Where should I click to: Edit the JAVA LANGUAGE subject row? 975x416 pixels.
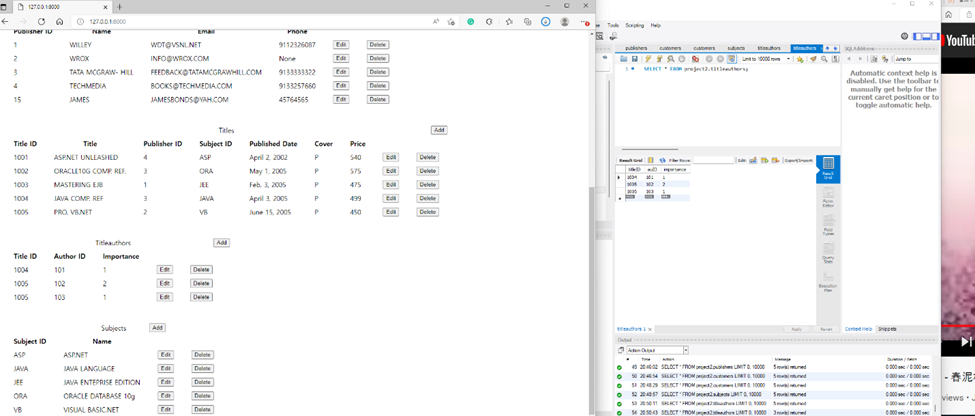[165, 369]
